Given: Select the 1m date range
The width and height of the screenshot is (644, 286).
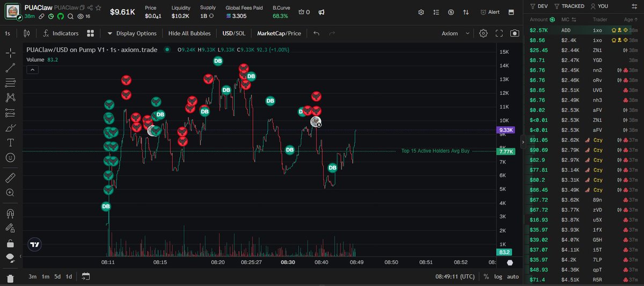Looking at the screenshot, I should [46, 276].
